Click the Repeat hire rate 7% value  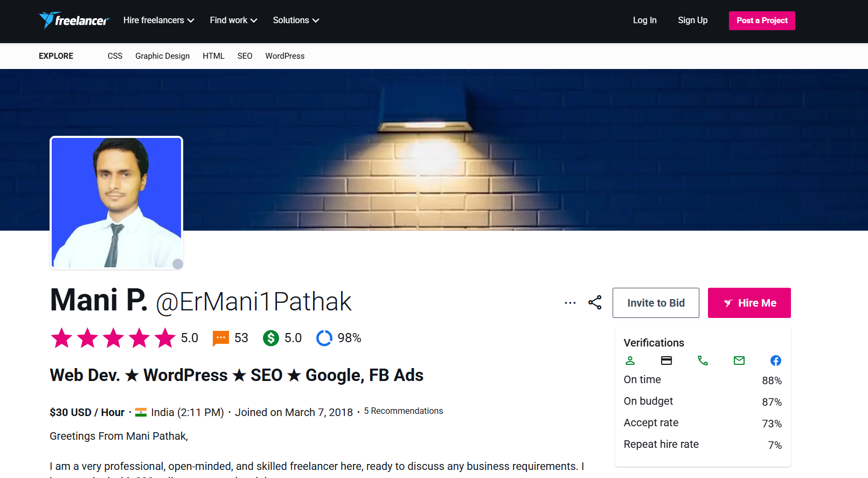775,445
